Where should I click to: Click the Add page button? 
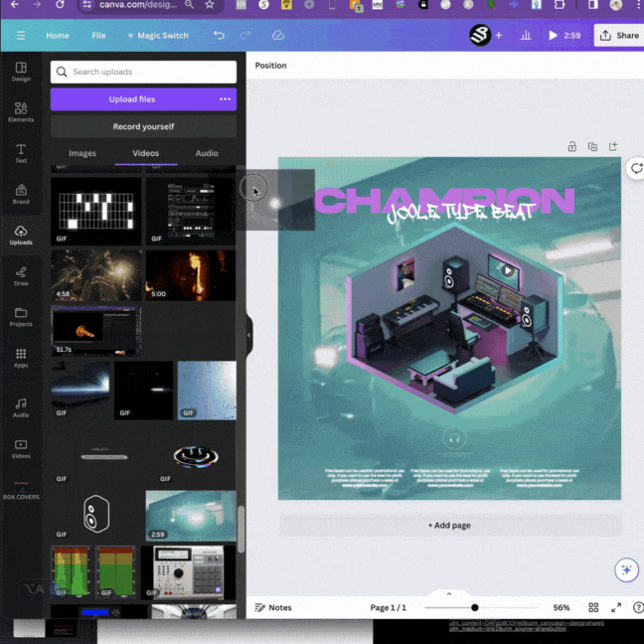coord(449,526)
